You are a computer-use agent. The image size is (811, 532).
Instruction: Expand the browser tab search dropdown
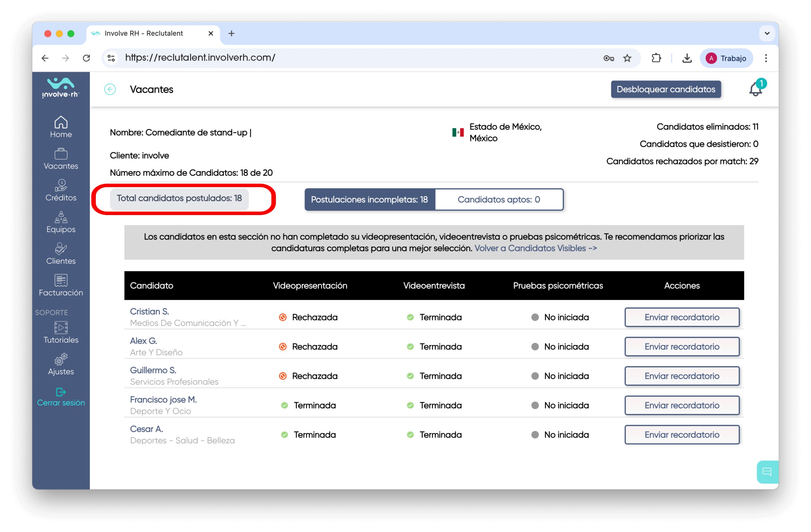coord(767,33)
